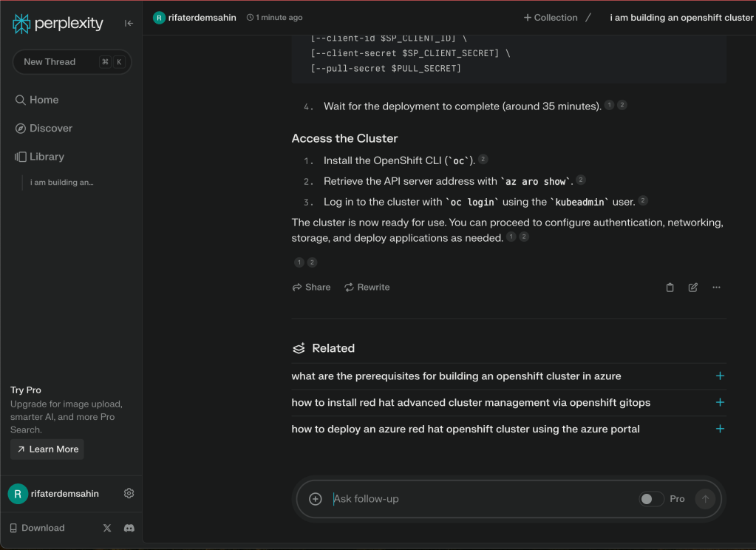This screenshot has width=756, height=550.
Task: Expand plus for prerequisites question
Action: [x=720, y=376]
